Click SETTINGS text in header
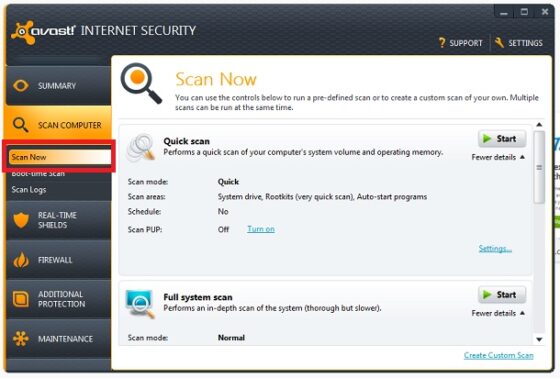Screen dimensions: 560x378 tap(525, 43)
